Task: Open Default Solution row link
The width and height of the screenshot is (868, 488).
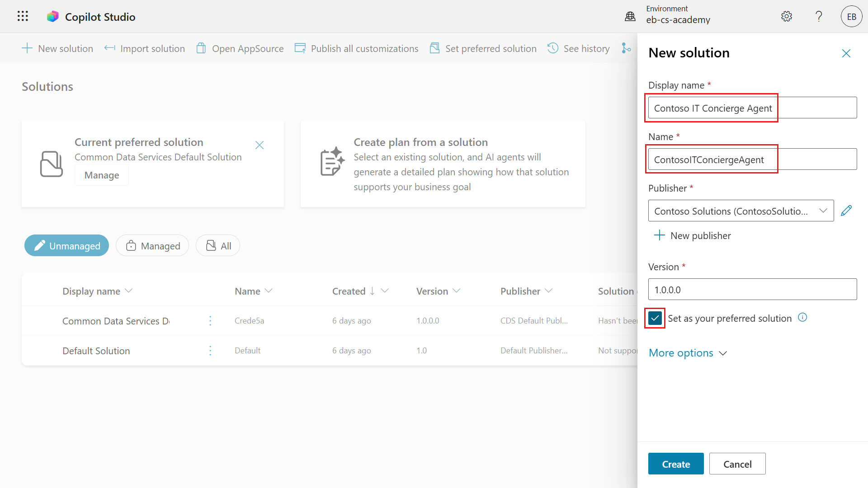Action: pos(96,351)
